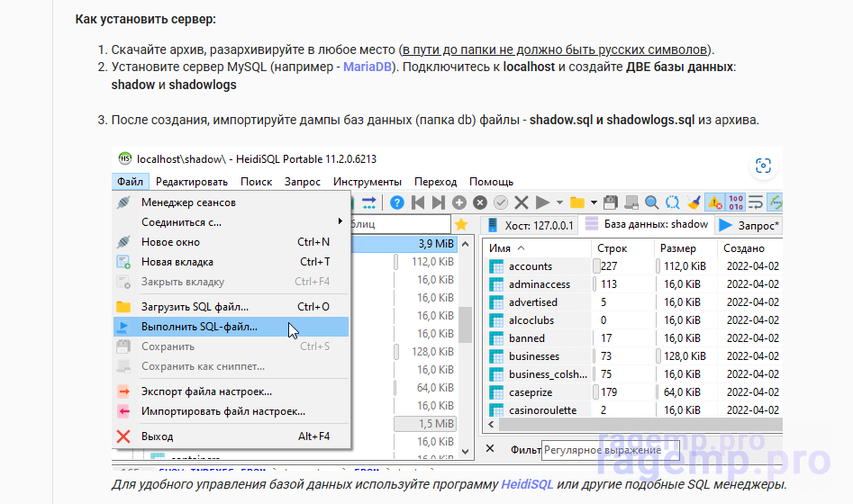Select the banned table row

(632, 337)
